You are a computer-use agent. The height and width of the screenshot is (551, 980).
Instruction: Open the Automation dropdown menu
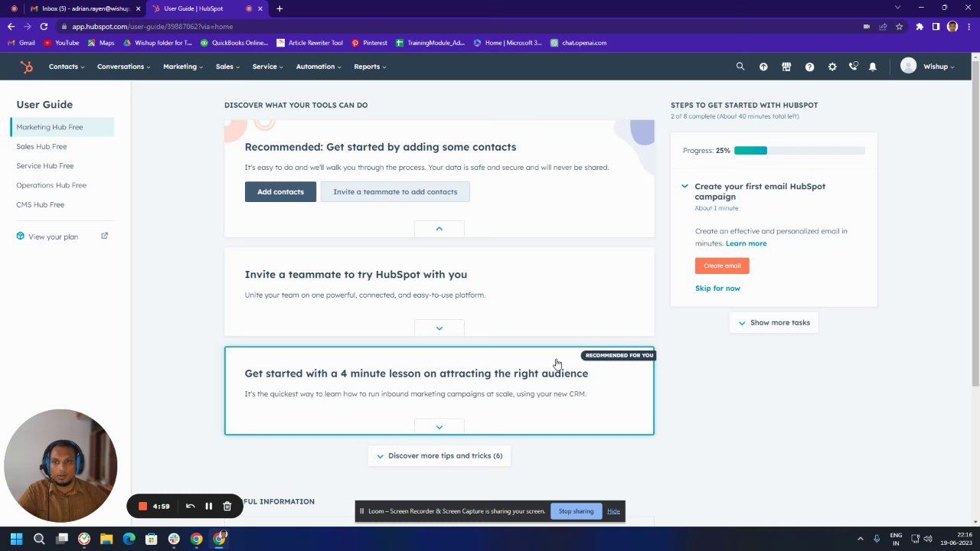coord(318,67)
